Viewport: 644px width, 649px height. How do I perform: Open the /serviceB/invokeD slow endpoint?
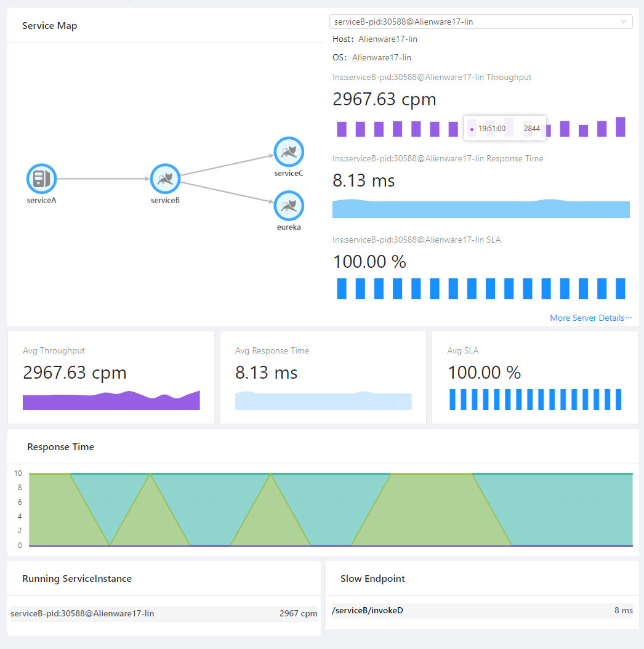pyautogui.click(x=368, y=610)
